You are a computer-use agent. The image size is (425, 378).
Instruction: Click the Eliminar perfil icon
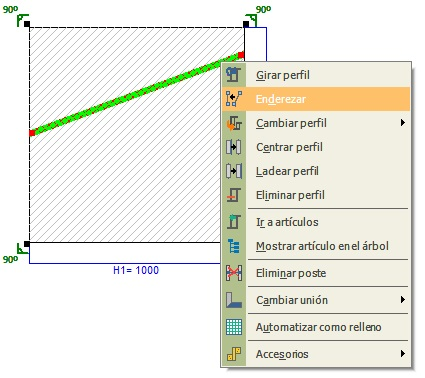pyautogui.click(x=234, y=195)
